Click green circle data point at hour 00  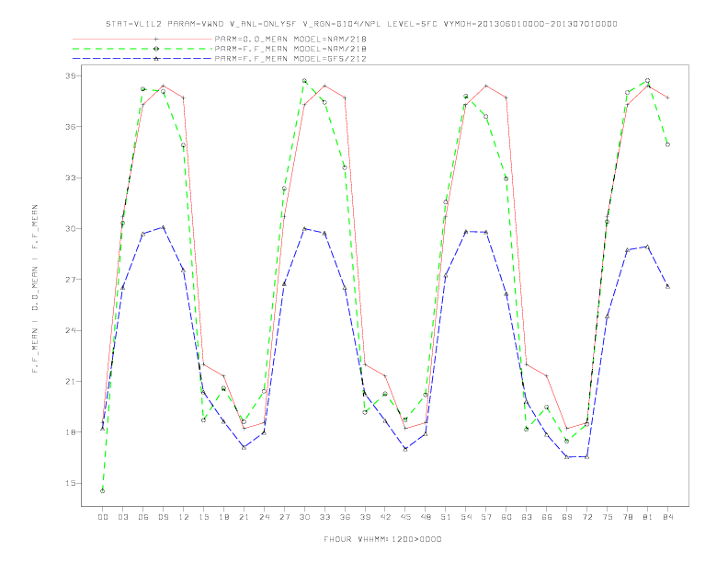103,491
